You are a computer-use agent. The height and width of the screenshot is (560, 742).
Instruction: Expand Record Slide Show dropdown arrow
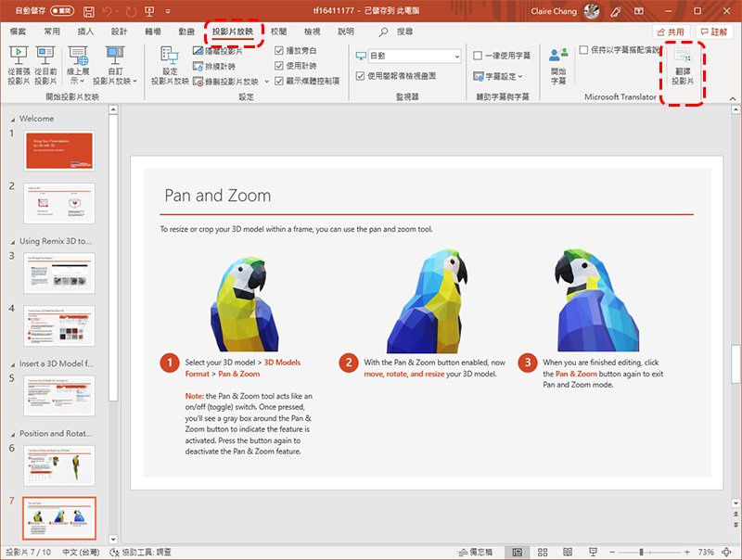coord(266,82)
